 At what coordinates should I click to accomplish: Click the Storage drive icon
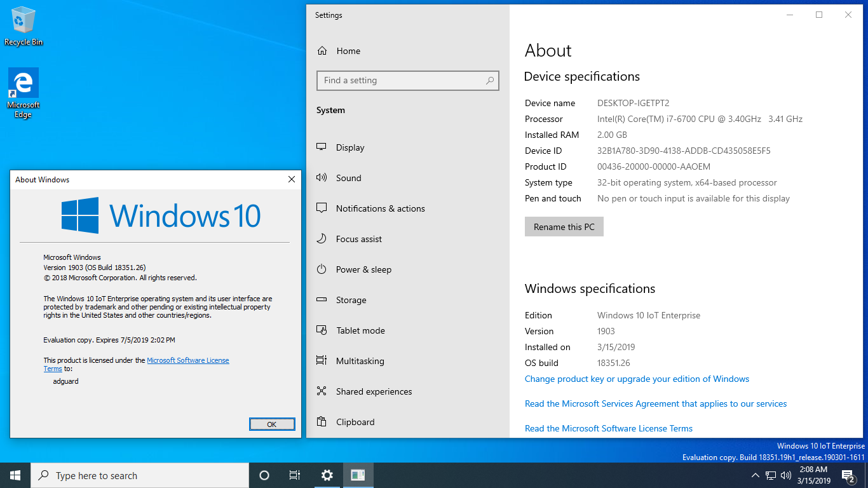tap(322, 300)
